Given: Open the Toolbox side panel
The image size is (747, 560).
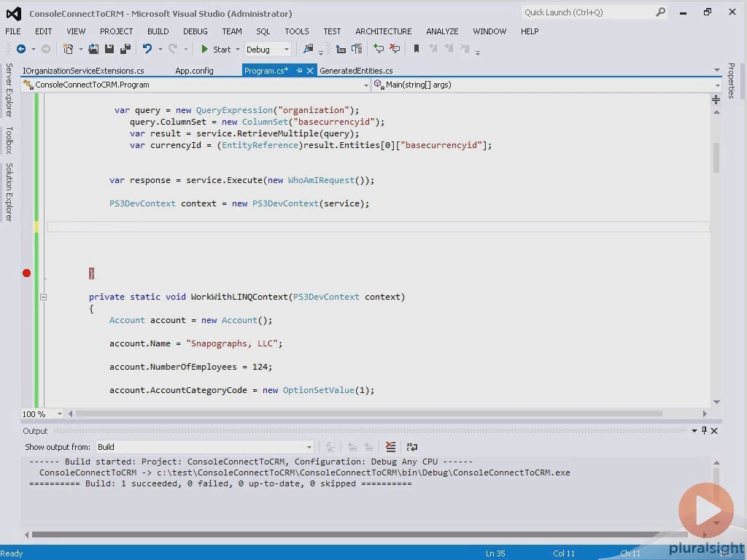Looking at the screenshot, I should [x=9, y=140].
